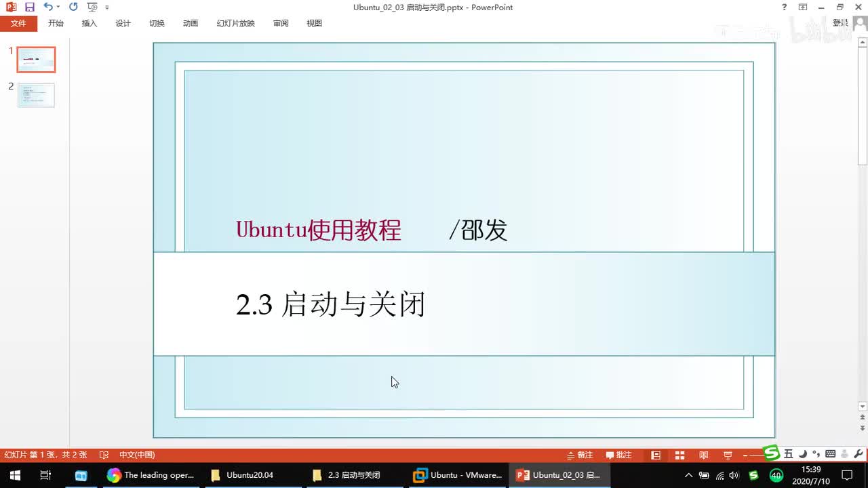Image resolution: width=868 pixels, height=488 pixels.
Task: Switch to the 开始 ribbon tab
Action: (56, 23)
